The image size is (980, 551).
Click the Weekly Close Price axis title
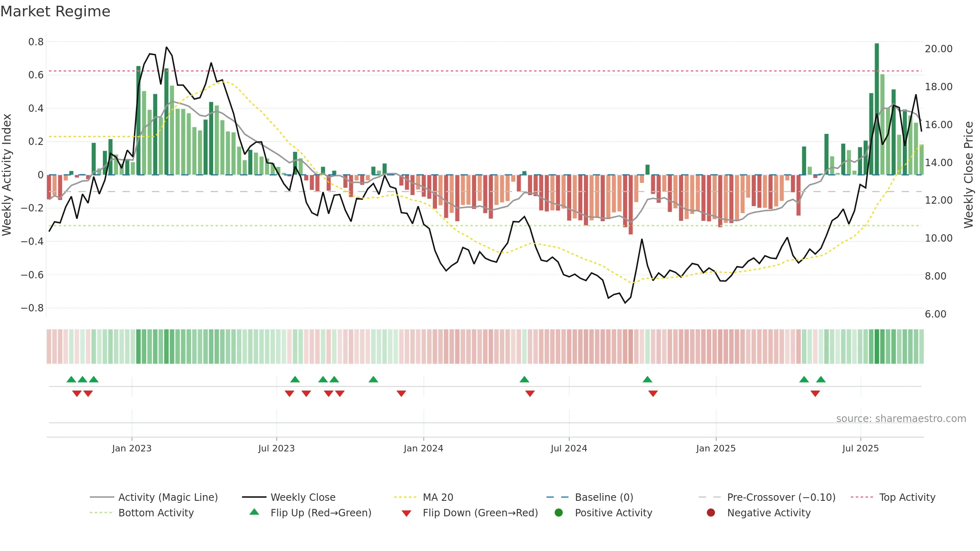[x=969, y=175]
